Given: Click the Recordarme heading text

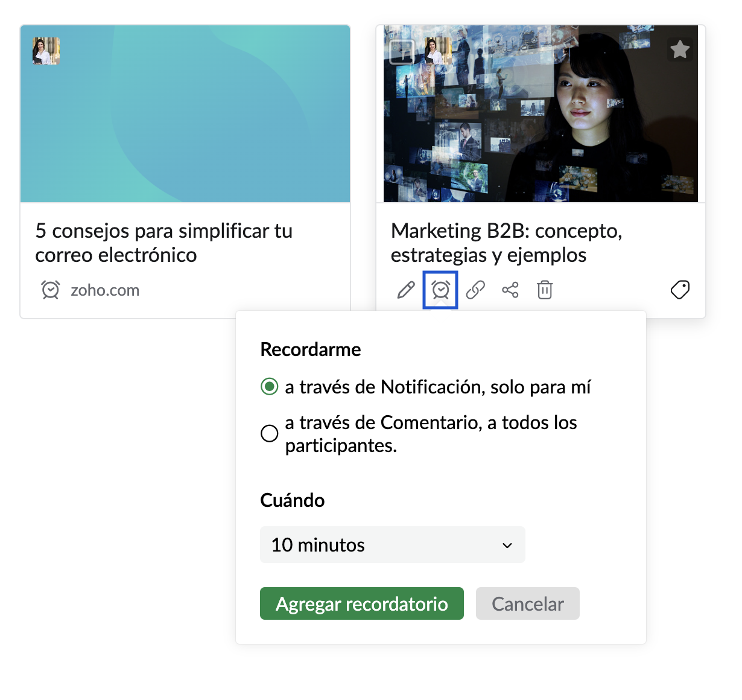Looking at the screenshot, I should [311, 349].
